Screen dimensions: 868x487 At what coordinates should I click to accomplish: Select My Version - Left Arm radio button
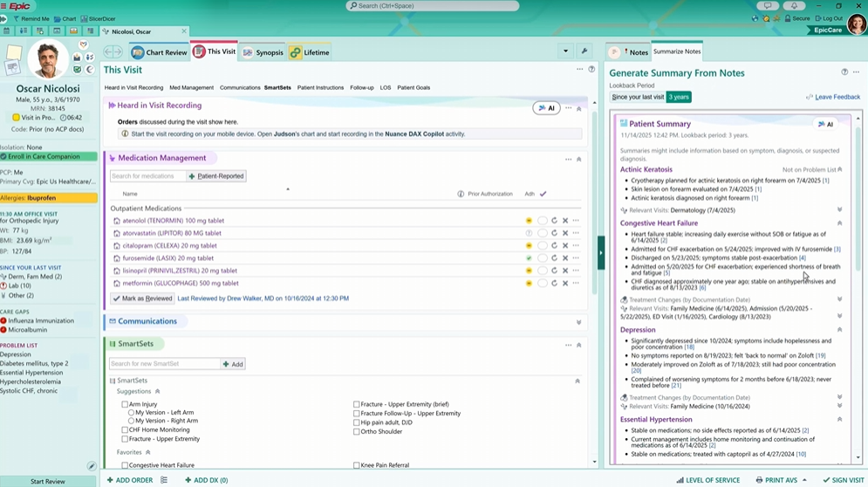(132, 413)
